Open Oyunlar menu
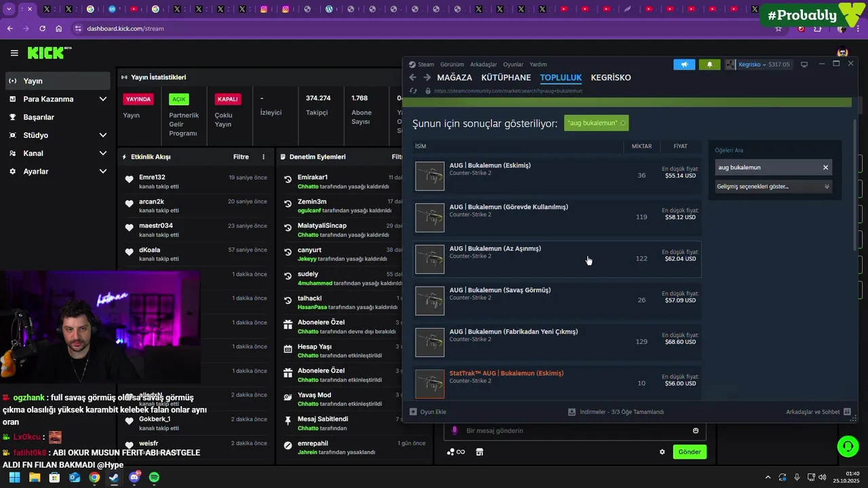This screenshot has width=868, height=488. [x=513, y=64]
